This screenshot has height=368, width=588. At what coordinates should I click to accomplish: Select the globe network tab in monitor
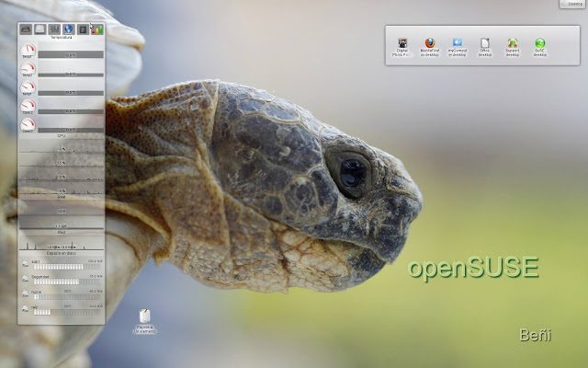point(69,29)
